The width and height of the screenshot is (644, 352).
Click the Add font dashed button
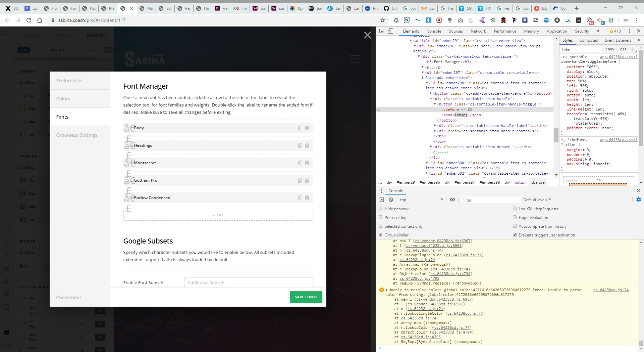(x=218, y=215)
